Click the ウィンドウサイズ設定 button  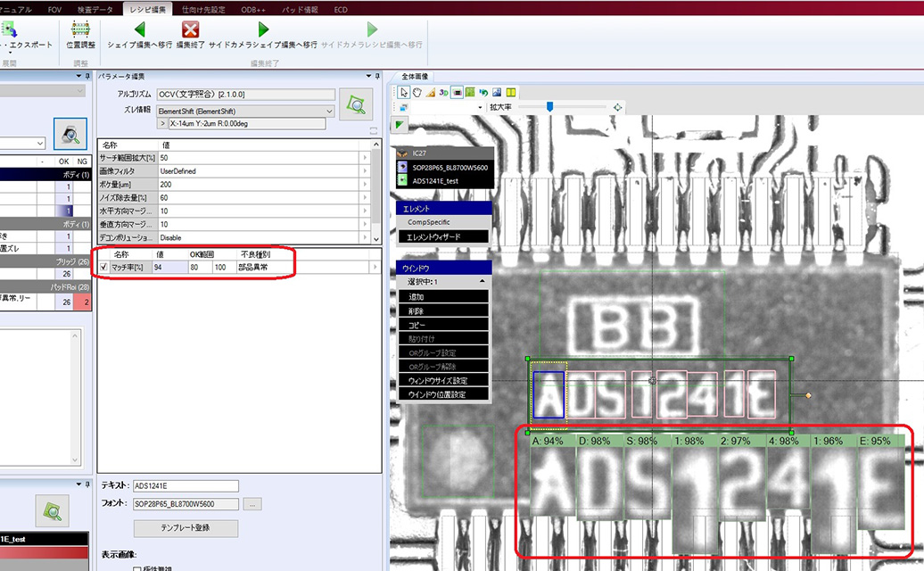(443, 381)
